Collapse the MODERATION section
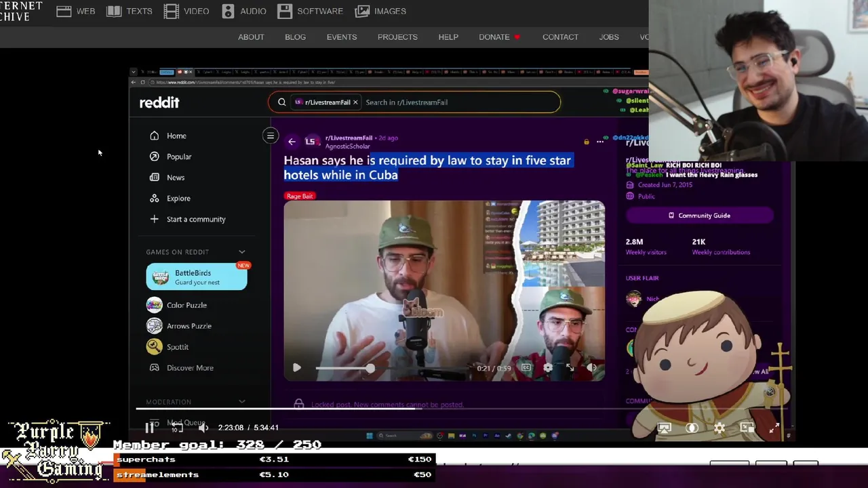Image resolution: width=868 pixels, height=488 pixels. [242, 402]
